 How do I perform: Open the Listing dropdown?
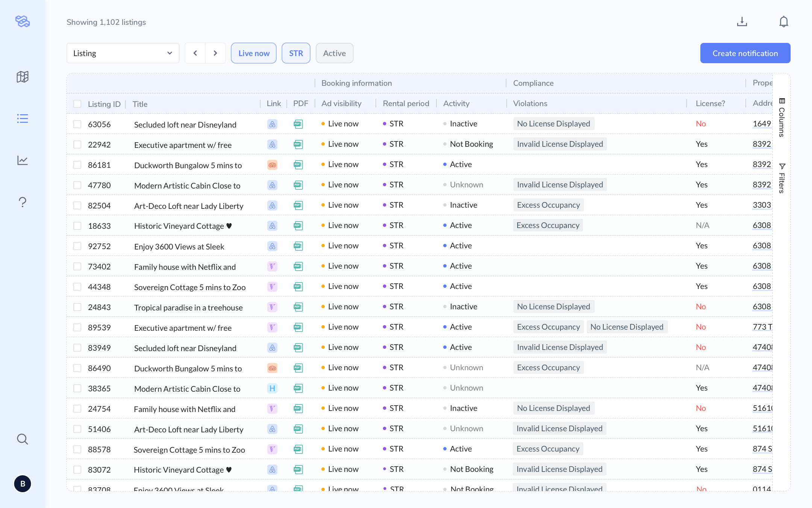[x=123, y=53]
